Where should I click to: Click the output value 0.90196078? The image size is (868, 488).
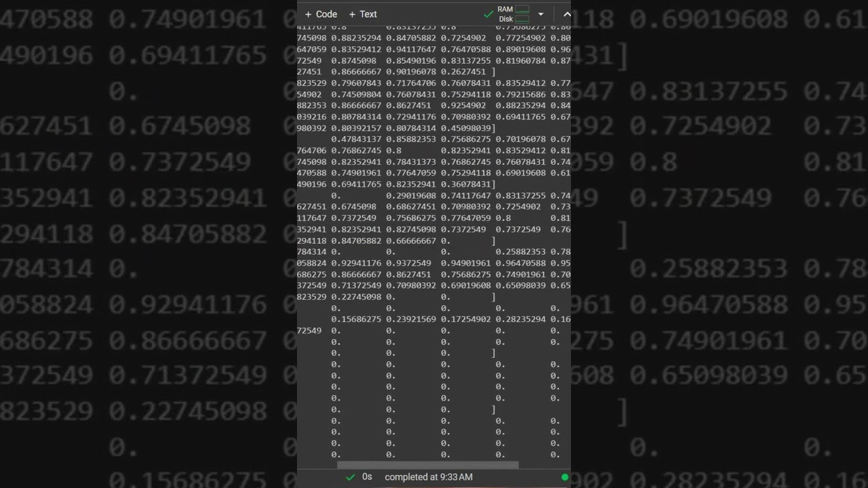[x=411, y=72]
